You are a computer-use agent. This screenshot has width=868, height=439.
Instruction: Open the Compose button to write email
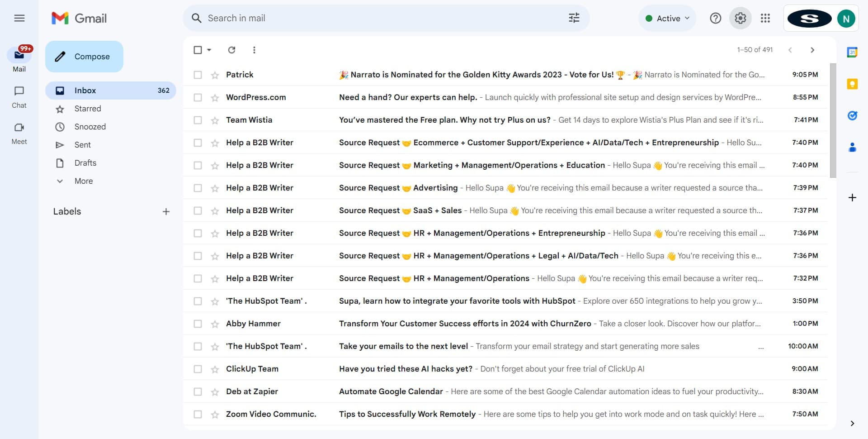[84, 56]
